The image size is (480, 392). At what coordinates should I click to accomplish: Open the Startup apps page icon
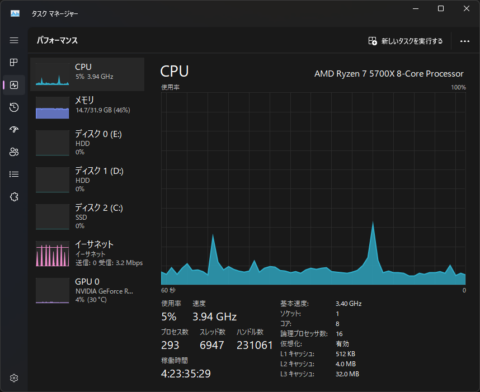click(14, 130)
